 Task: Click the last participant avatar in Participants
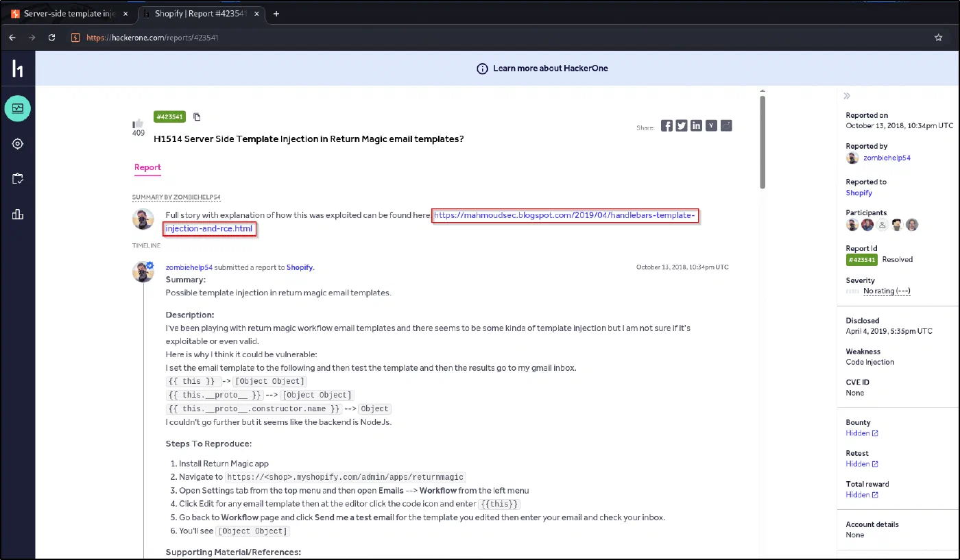(x=912, y=225)
